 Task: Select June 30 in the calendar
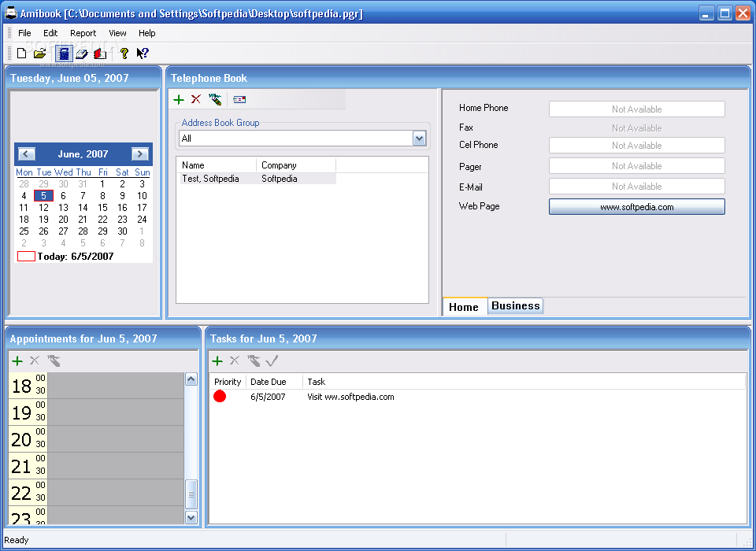coord(123,231)
